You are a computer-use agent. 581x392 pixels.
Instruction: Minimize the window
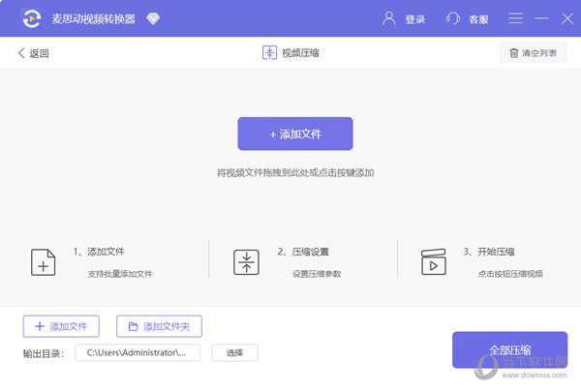coord(541,18)
